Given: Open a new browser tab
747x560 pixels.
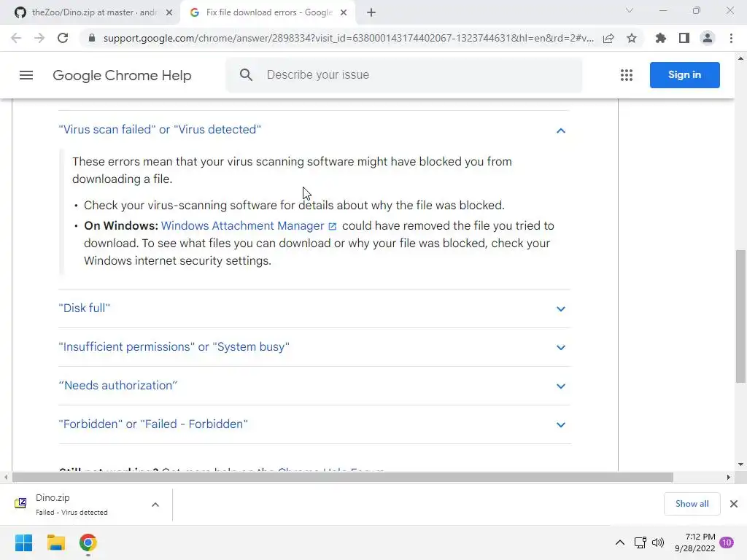Looking at the screenshot, I should pyautogui.click(x=371, y=13).
